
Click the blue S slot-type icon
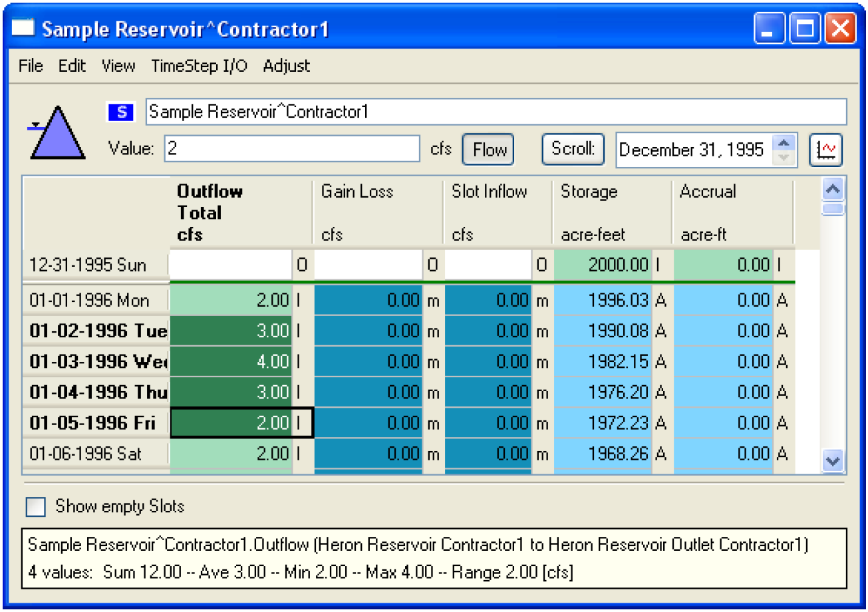click(x=120, y=112)
